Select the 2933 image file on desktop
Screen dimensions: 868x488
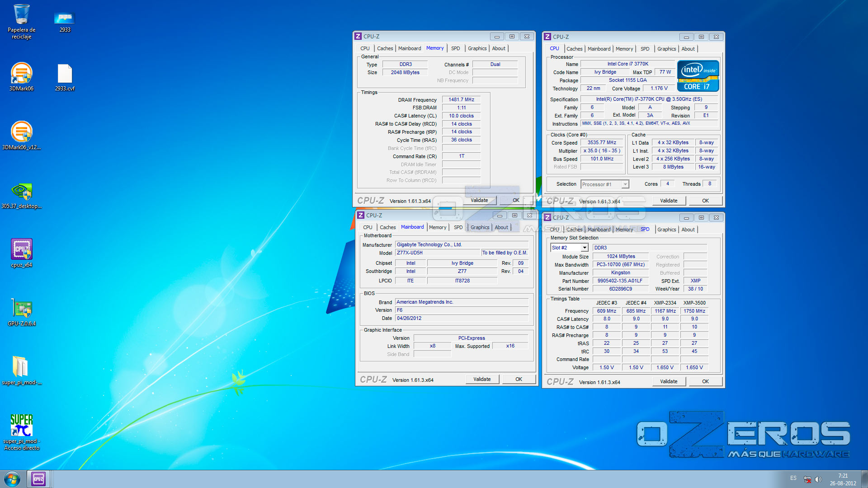(65, 21)
